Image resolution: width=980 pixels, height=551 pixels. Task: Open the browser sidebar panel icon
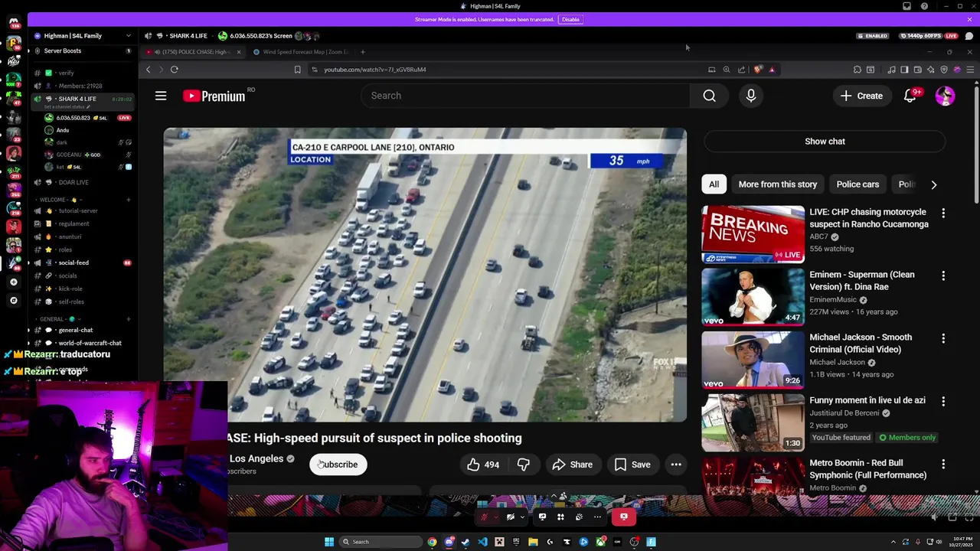click(x=905, y=70)
